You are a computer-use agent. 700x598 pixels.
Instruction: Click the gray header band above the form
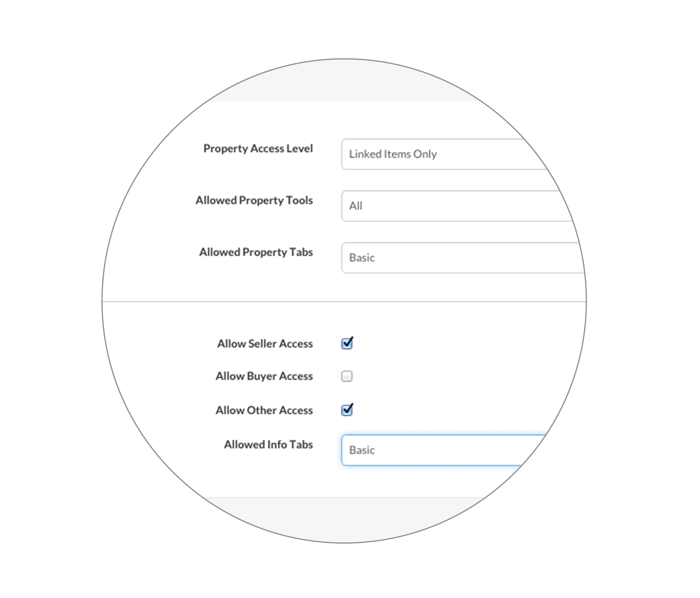[345, 81]
